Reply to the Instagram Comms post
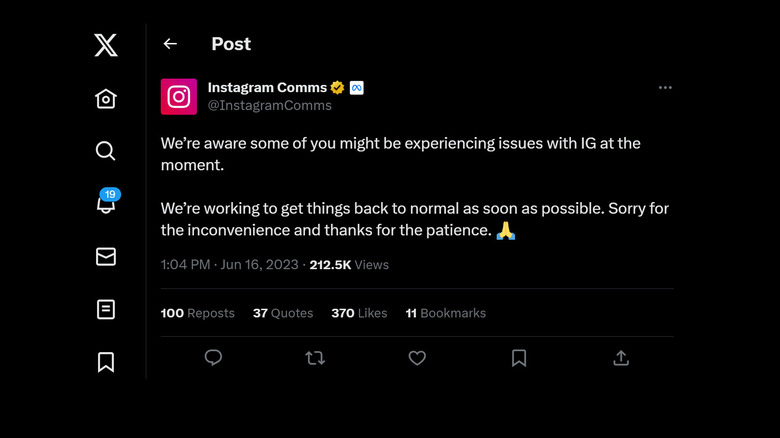This screenshot has height=438, width=780. tap(213, 358)
